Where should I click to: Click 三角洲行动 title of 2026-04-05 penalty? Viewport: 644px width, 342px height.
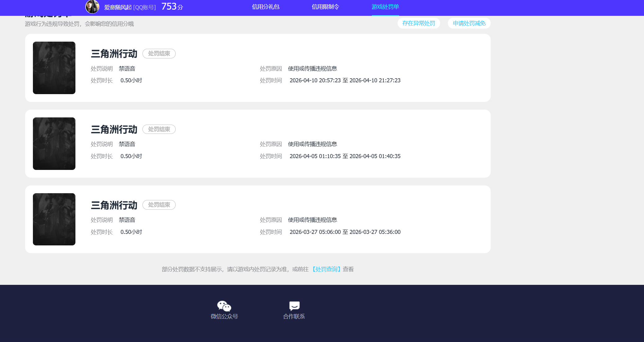114,130
